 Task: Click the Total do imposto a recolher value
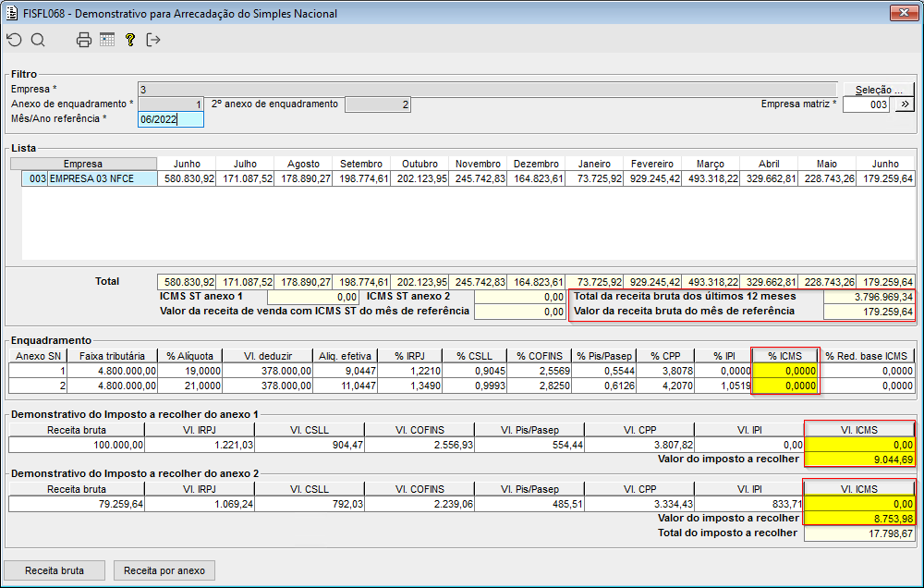pos(859,533)
